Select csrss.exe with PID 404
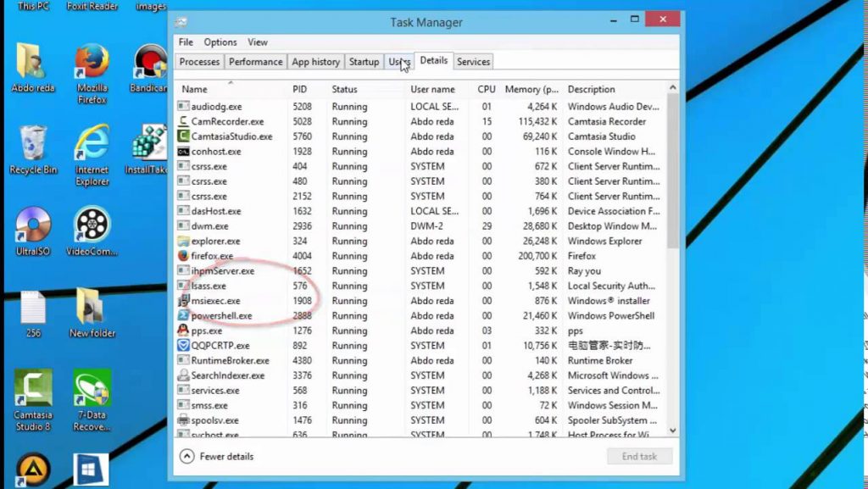 [421, 166]
